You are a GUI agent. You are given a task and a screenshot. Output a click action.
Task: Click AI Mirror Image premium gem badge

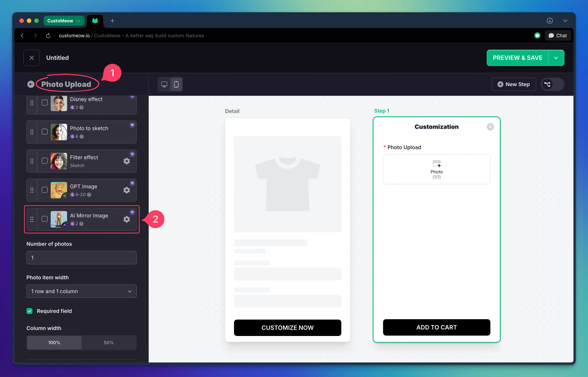point(132,213)
